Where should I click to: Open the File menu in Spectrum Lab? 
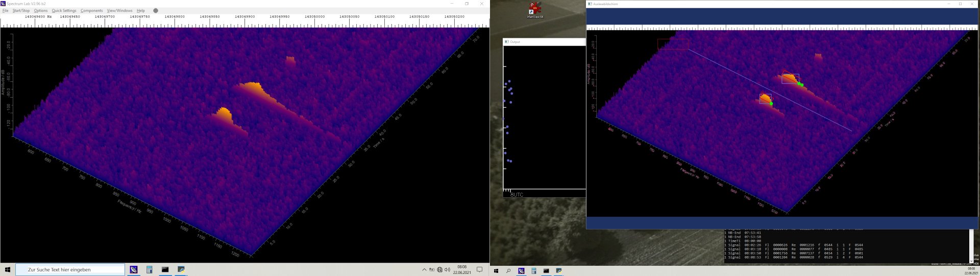(x=6, y=10)
